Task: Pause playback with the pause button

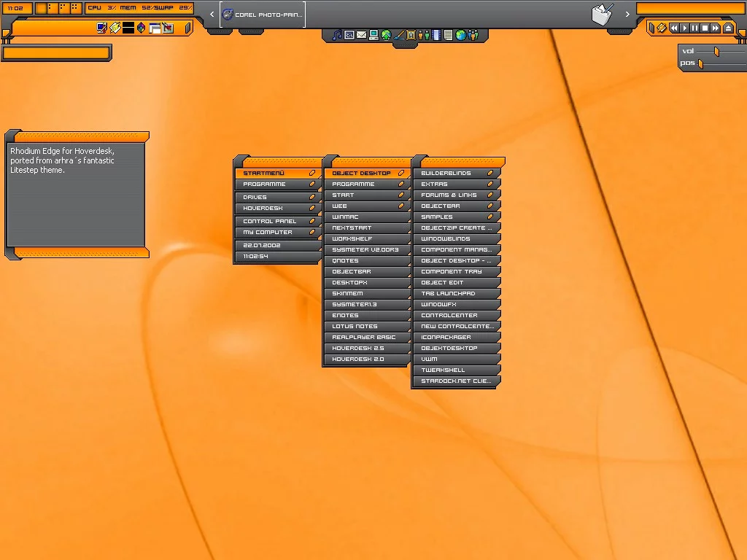Action: coord(694,28)
